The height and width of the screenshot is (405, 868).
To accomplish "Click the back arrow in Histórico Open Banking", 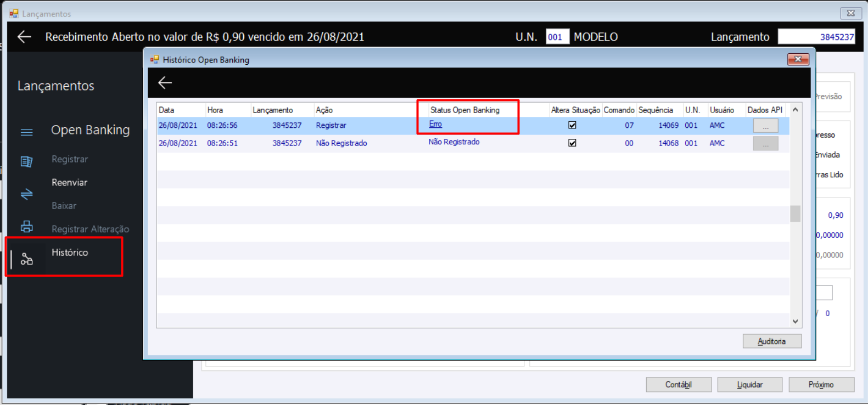I will (165, 83).
